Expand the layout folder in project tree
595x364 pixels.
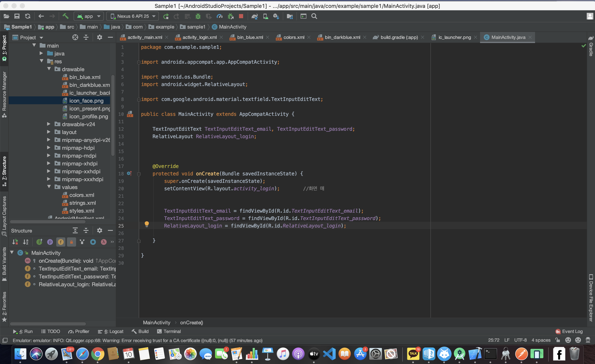[x=49, y=132]
